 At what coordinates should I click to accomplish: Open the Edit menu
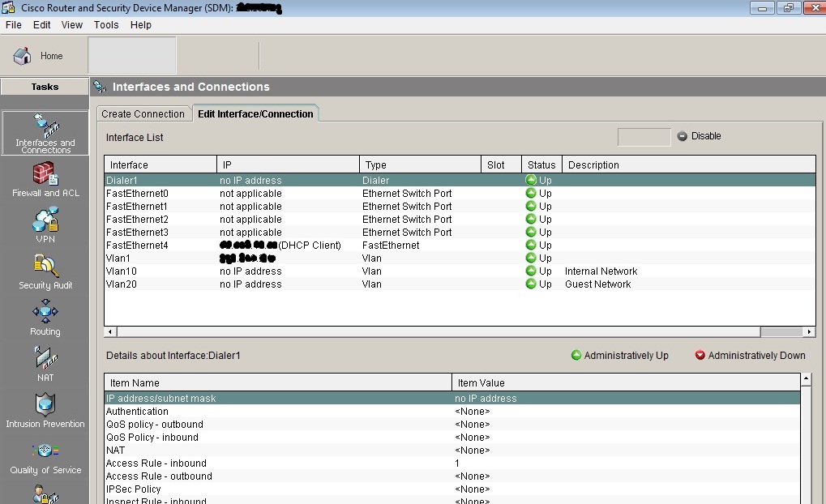41,25
